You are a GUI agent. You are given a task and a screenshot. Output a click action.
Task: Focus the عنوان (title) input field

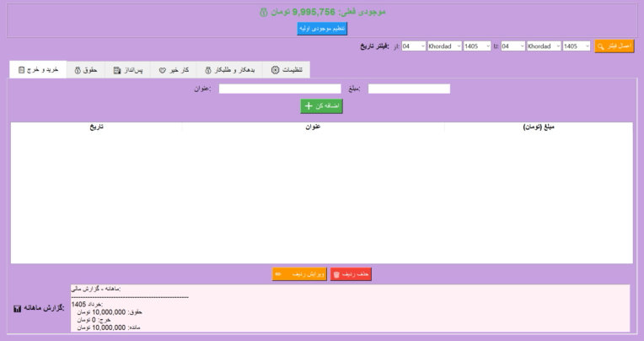[280, 89]
